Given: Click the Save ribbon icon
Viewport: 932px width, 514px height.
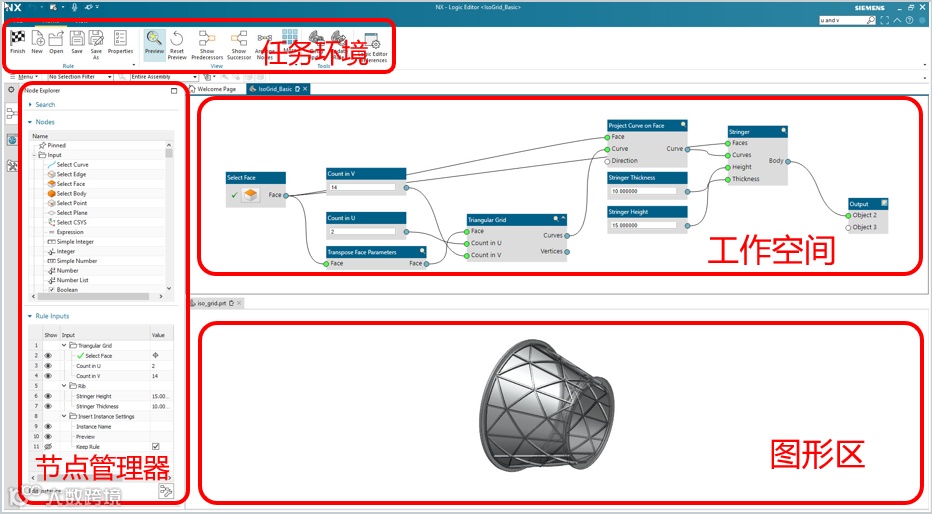Looking at the screenshot, I should [x=77, y=39].
